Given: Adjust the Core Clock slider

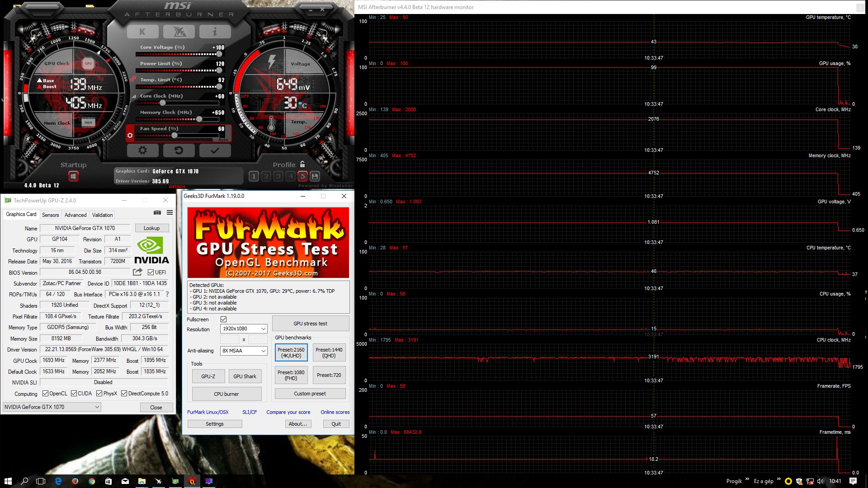Looking at the screenshot, I should tap(177, 103).
